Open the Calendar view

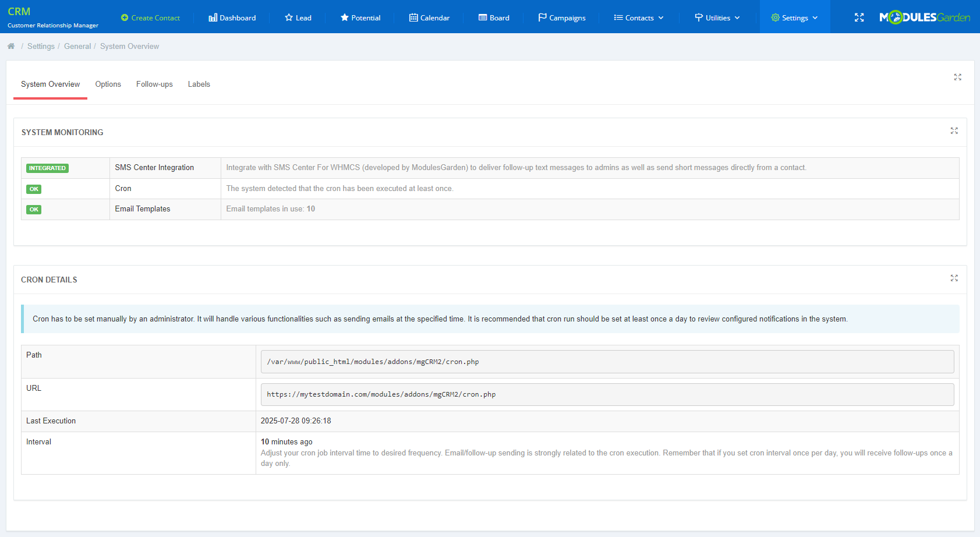click(x=429, y=17)
